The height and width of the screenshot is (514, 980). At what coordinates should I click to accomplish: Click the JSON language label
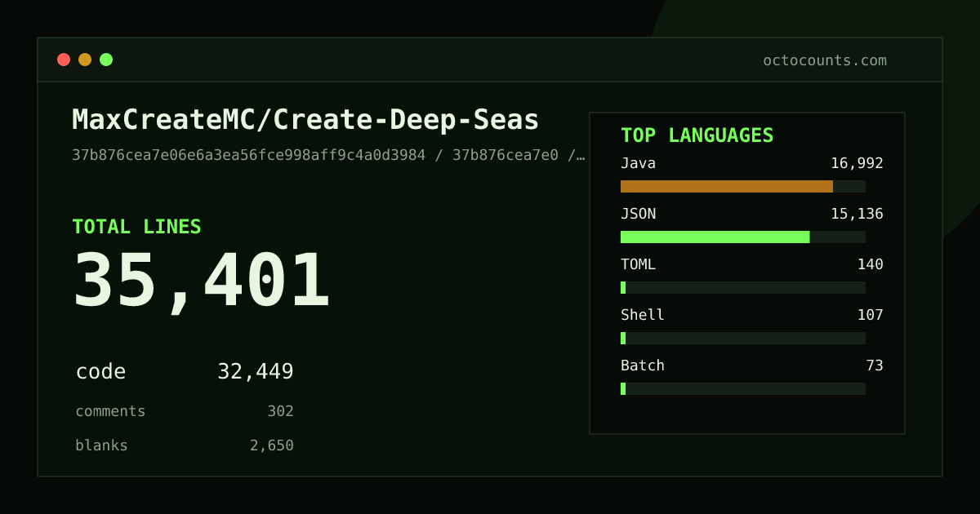pos(638,214)
